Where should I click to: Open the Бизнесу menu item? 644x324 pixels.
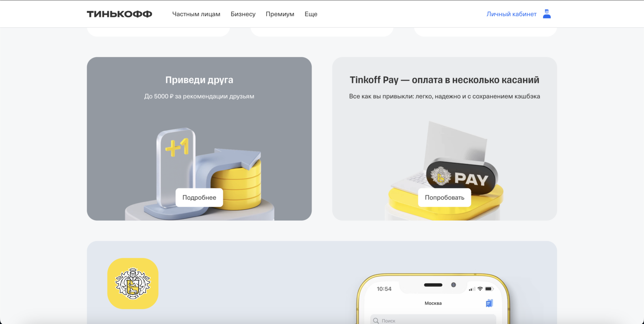(x=243, y=14)
